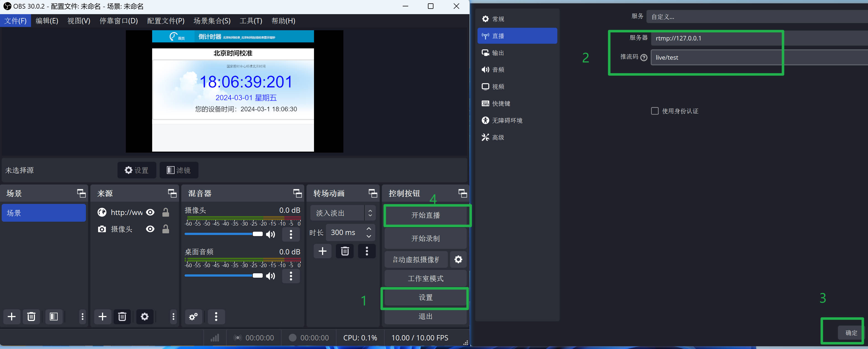Select 无障碍环境 settings category

pos(517,120)
